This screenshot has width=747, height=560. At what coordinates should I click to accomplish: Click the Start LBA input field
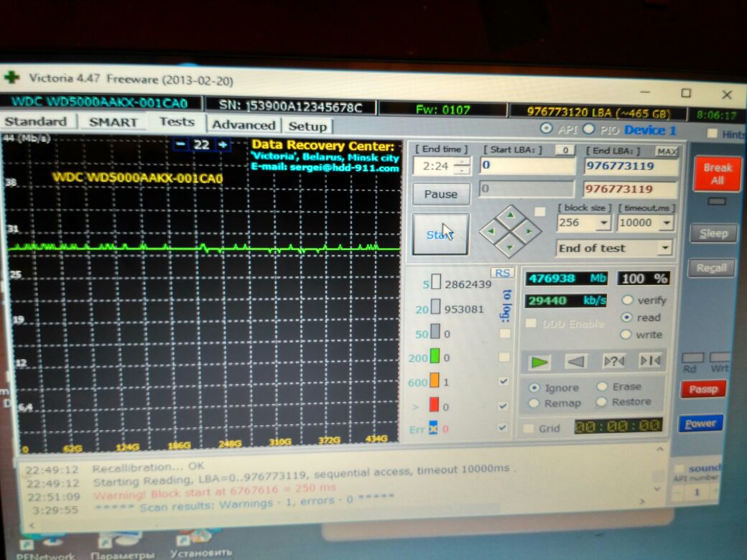526,167
